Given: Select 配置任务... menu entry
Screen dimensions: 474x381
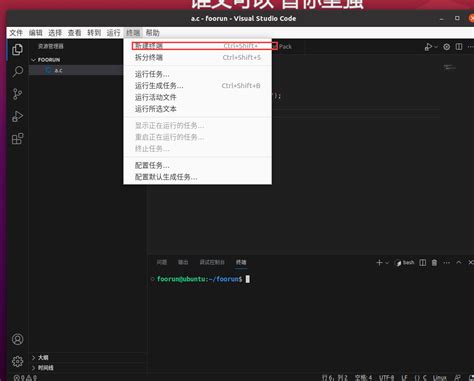Looking at the screenshot, I should 198,165.
